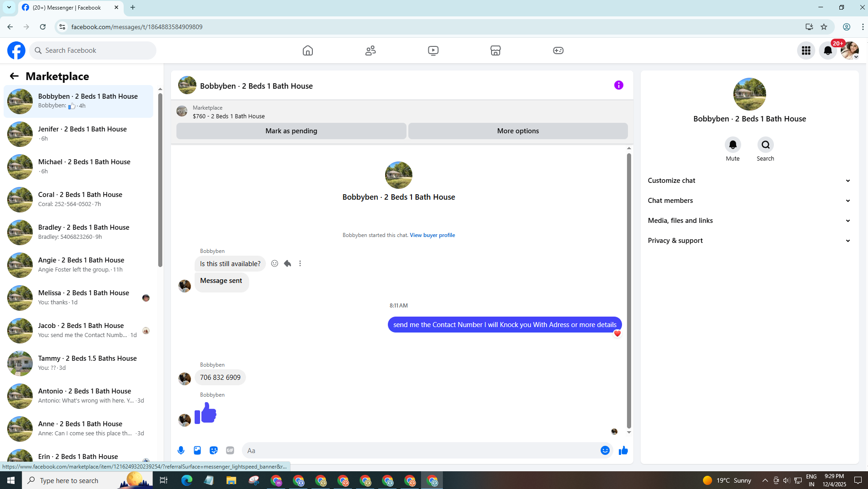Search in conversation with magnifier icon
Image resolution: width=868 pixels, height=489 pixels.
pos(766,145)
